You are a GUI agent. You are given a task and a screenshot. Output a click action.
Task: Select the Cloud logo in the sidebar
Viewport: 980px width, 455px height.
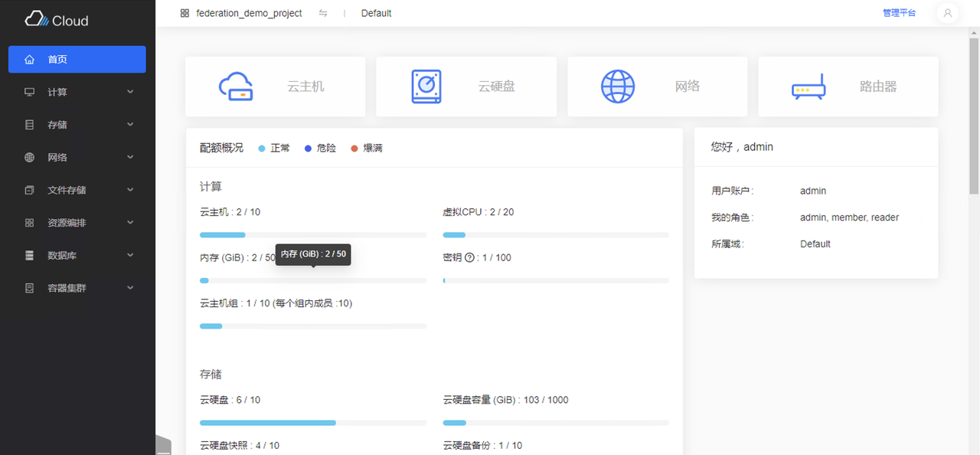pos(55,18)
